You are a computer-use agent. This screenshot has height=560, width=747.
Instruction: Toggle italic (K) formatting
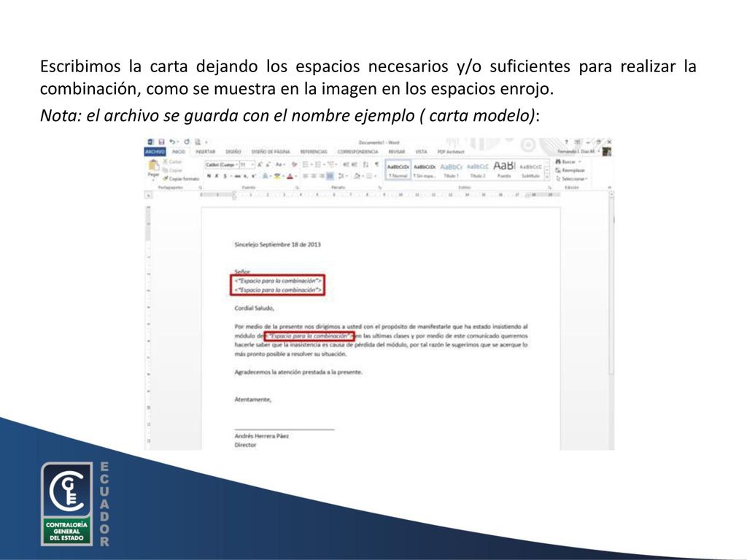click(x=217, y=176)
